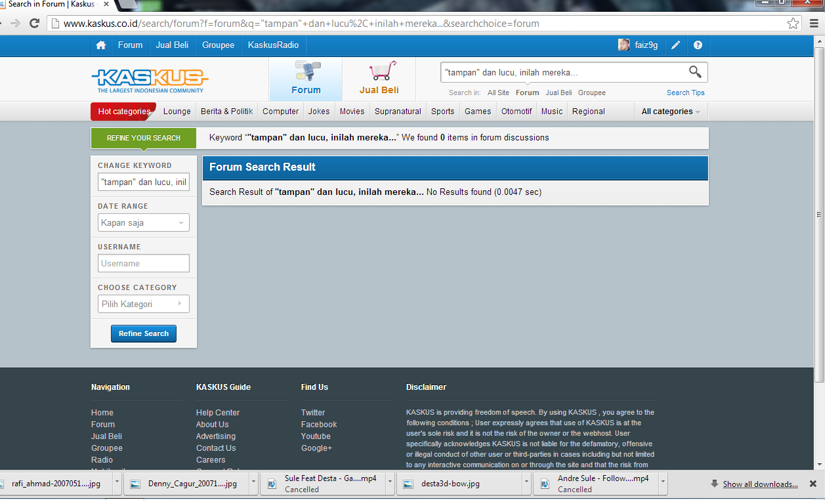Open Groupee in the top bar

pos(218,45)
